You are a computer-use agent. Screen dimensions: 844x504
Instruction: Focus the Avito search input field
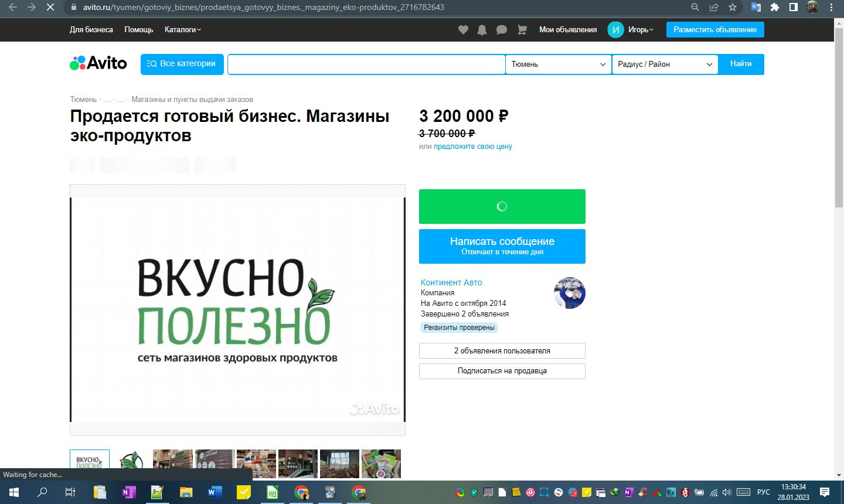click(366, 64)
